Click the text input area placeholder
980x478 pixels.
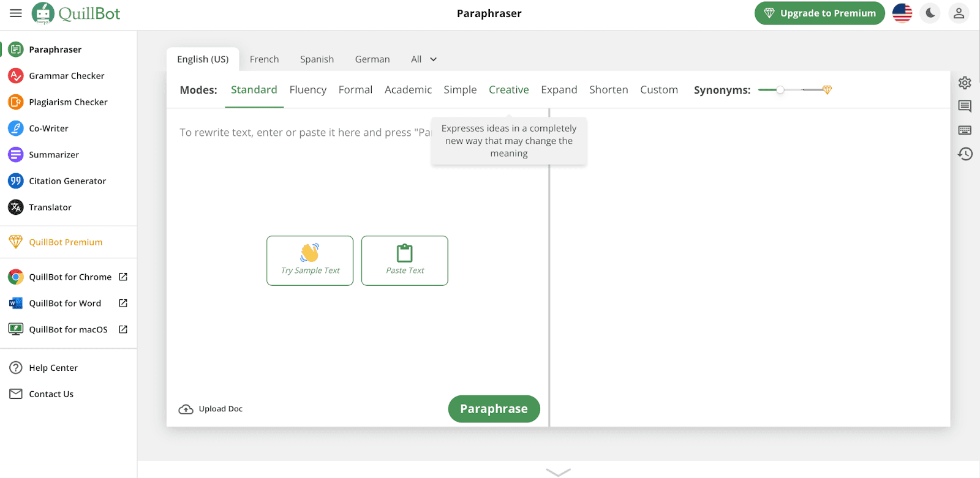pos(305,133)
